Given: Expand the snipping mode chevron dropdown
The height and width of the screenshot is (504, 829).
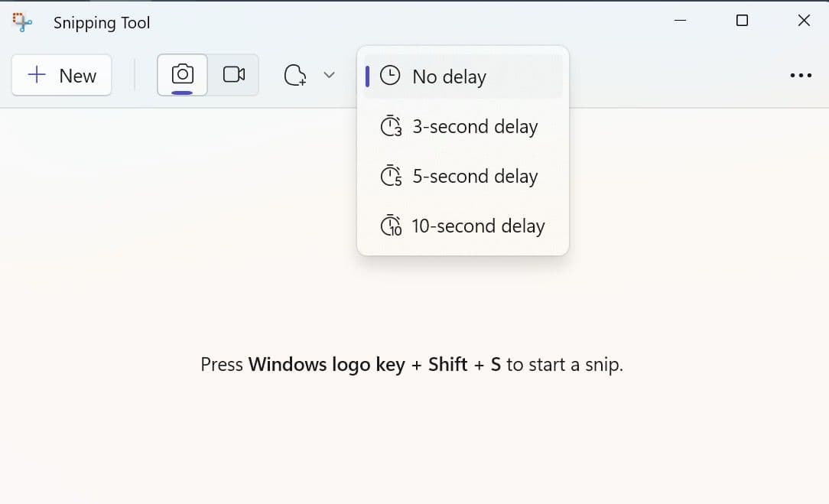Looking at the screenshot, I should pyautogui.click(x=329, y=75).
